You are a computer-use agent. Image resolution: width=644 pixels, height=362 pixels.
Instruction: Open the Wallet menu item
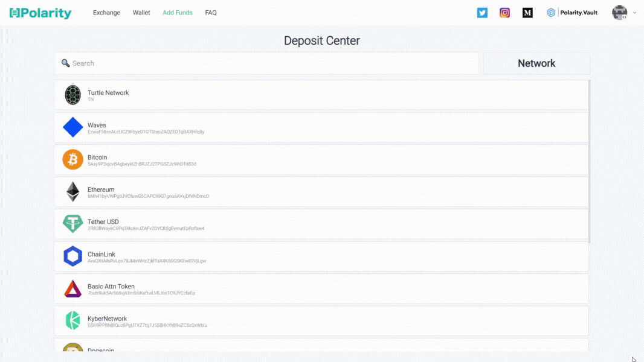tap(141, 13)
